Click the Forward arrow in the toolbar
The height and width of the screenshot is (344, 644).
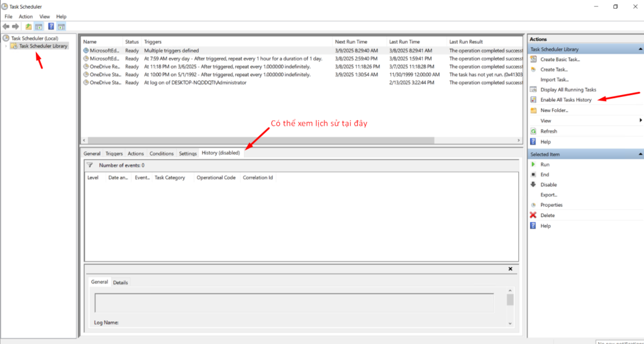16,26
